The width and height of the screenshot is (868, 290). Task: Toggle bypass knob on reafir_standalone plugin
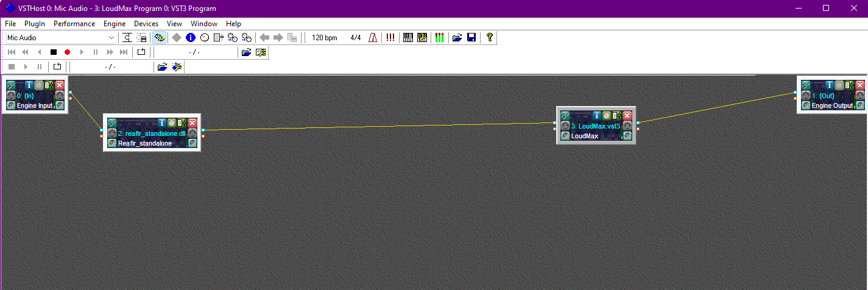coord(172,122)
